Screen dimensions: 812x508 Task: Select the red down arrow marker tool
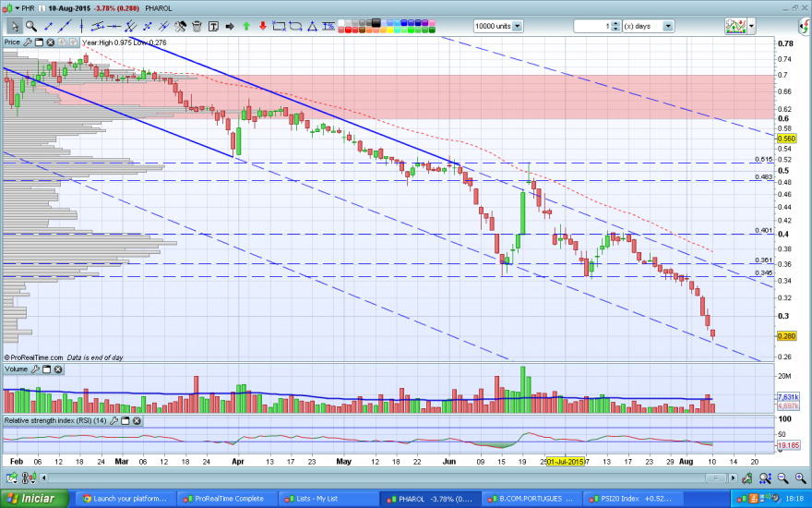tap(263, 26)
